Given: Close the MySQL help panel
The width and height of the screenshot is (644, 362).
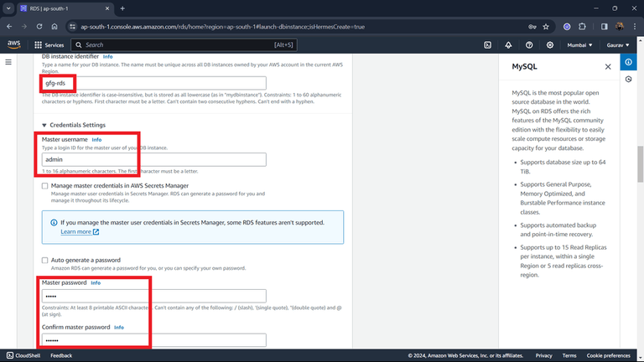Looking at the screenshot, I should 608,66.
